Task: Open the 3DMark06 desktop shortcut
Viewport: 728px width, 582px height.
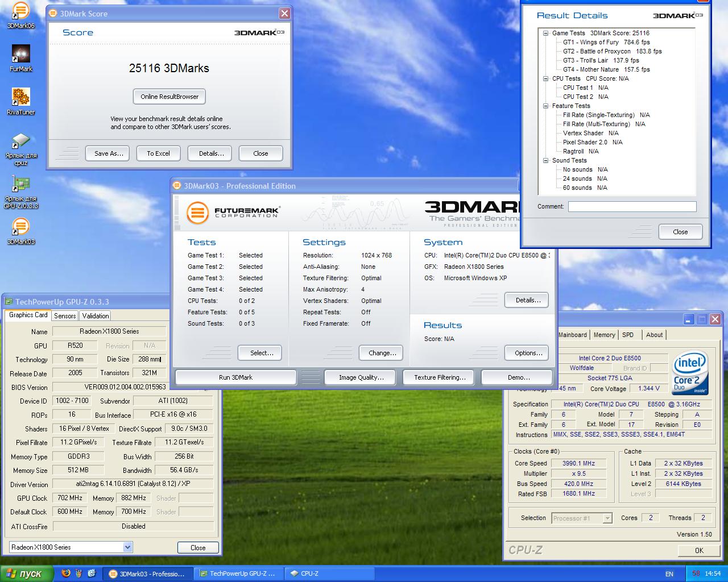Action: (20, 15)
